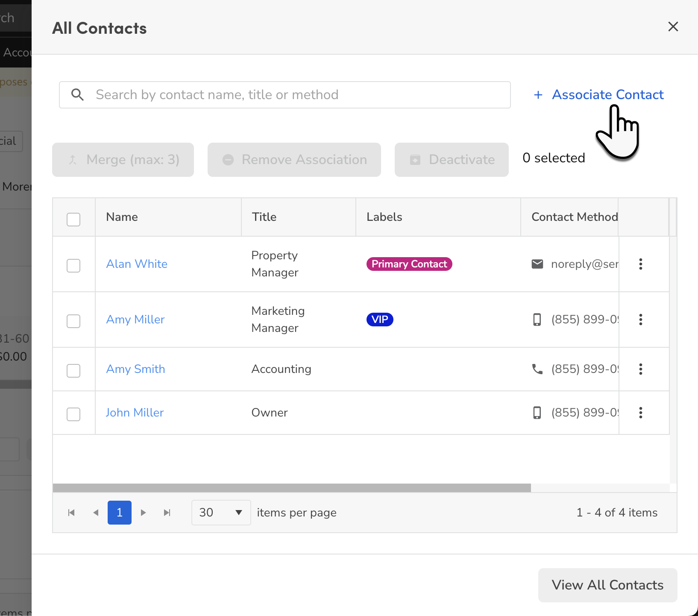Open Amy Miller's three-dot options dropdown
This screenshot has height=616, width=698.
click(x=641, y=320)
